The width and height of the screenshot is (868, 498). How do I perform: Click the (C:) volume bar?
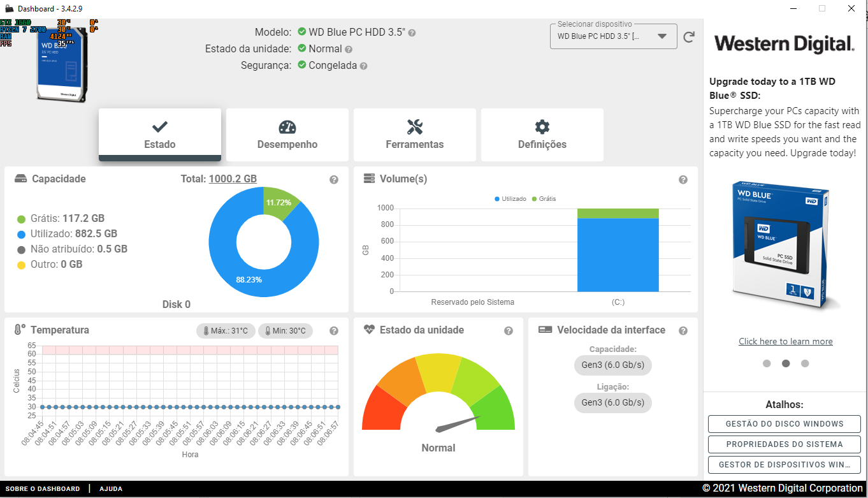(x=618, y=250)
